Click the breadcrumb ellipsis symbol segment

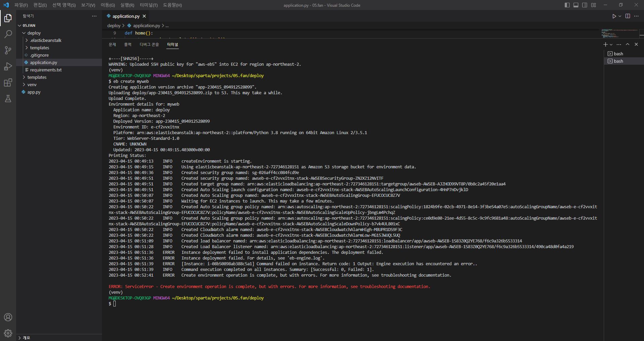click(167, 25)
